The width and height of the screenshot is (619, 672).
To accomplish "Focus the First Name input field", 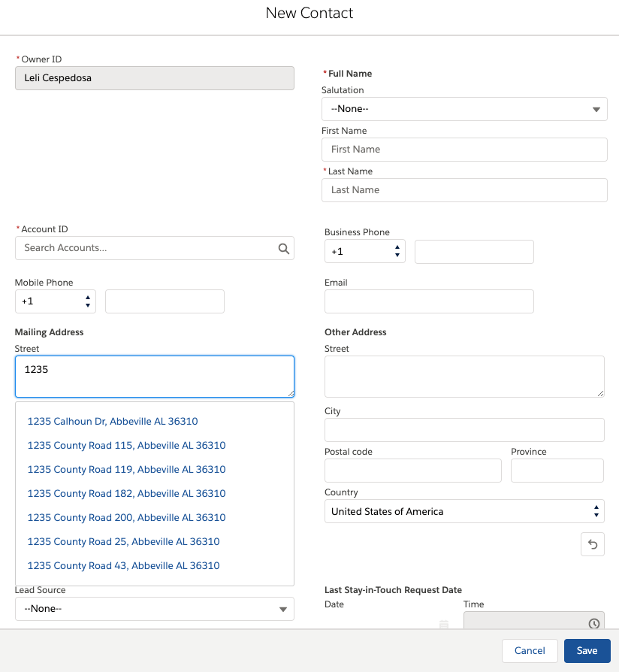I will (464, 150).
